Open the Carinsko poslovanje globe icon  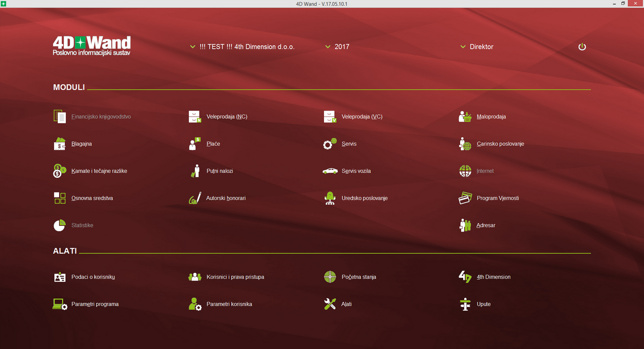click(465, 144)
